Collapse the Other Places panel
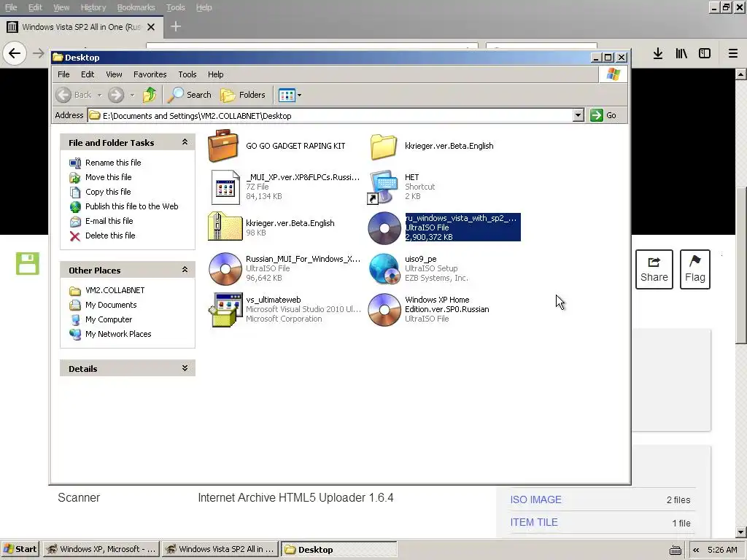Screen dimensions: 747x560 [185, 270]
